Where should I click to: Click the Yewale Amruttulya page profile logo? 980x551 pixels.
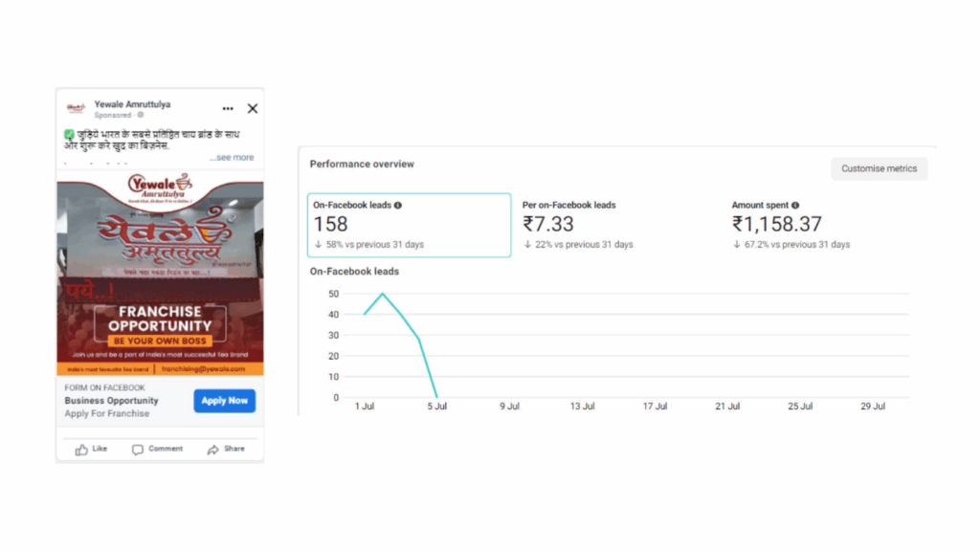76,109
